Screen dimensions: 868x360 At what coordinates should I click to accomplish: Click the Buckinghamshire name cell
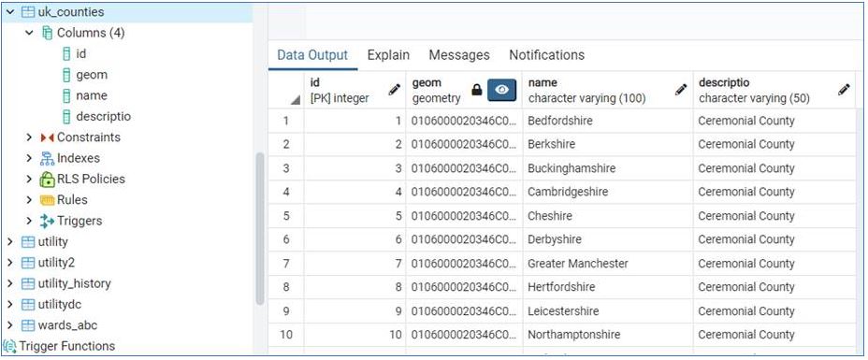(x=608, y=168)
